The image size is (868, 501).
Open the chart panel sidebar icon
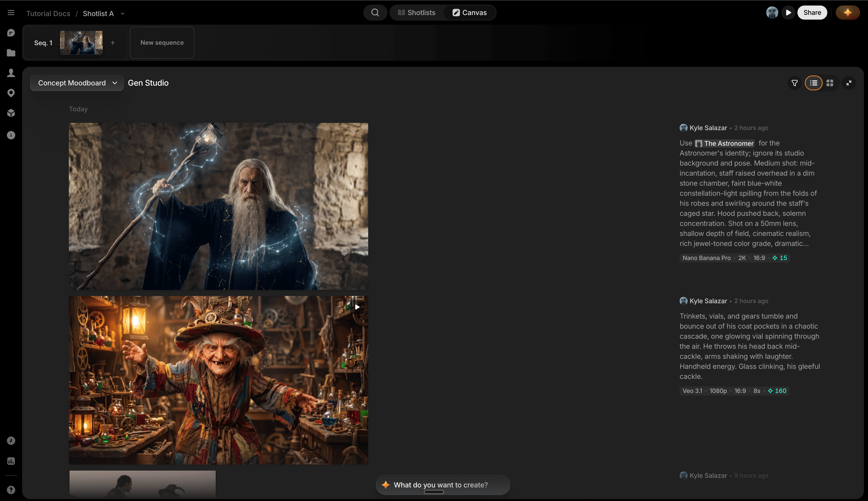click(11, 461)
